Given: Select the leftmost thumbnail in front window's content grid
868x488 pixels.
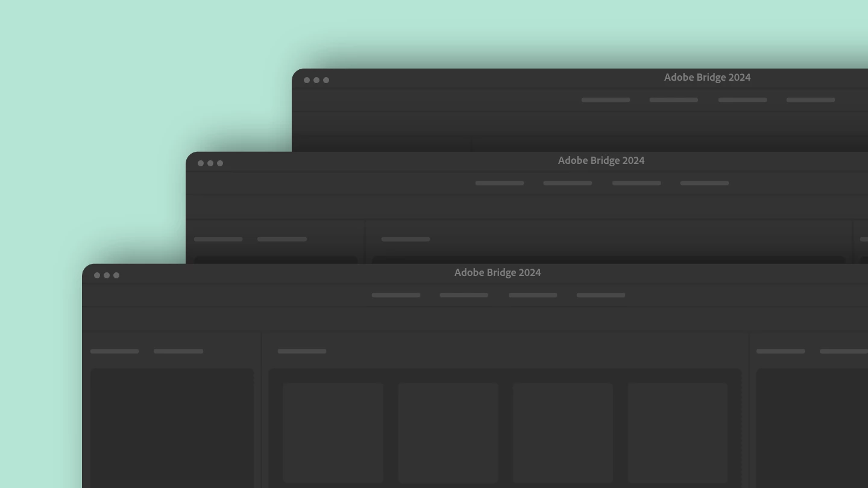Looking at the screenshot, I should (x=333, y=433).
